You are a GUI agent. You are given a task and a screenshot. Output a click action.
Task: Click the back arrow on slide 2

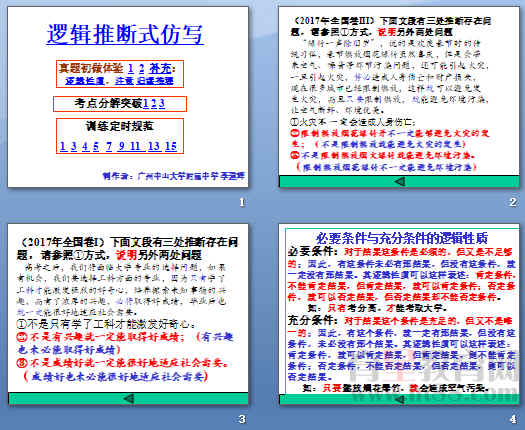[400, 182]
